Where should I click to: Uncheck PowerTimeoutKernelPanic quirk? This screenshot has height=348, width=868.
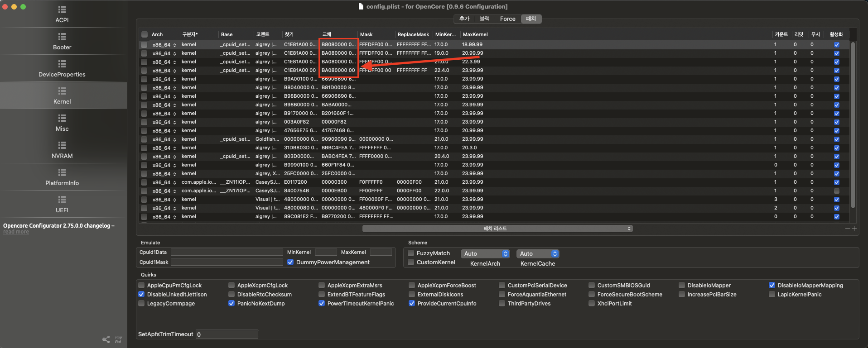coord(322,303)
